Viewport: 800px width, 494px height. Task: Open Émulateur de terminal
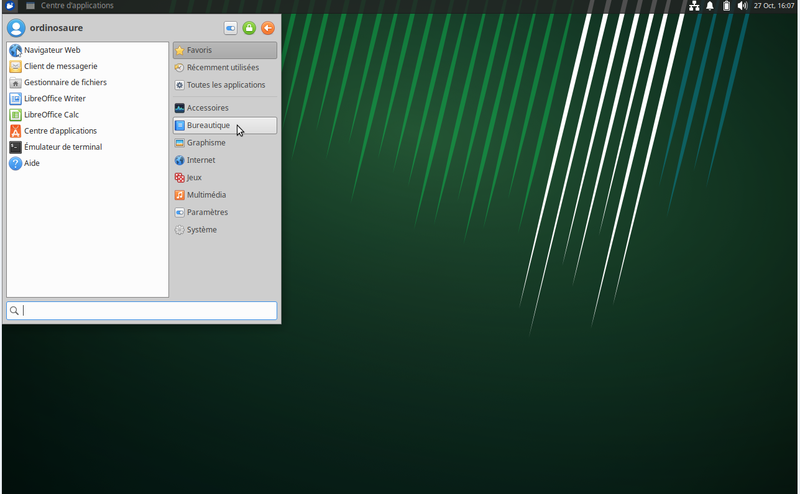pos(63,147)
